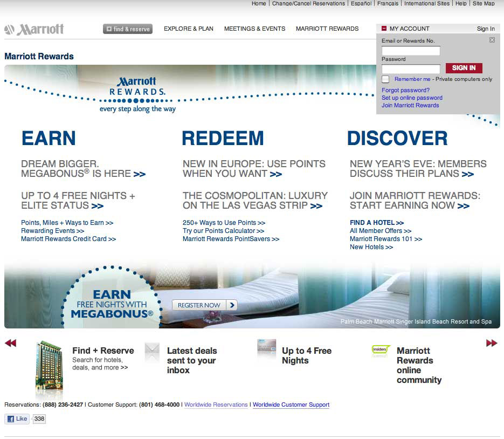Collapse My Account red minus icon

tap(383, 28)
